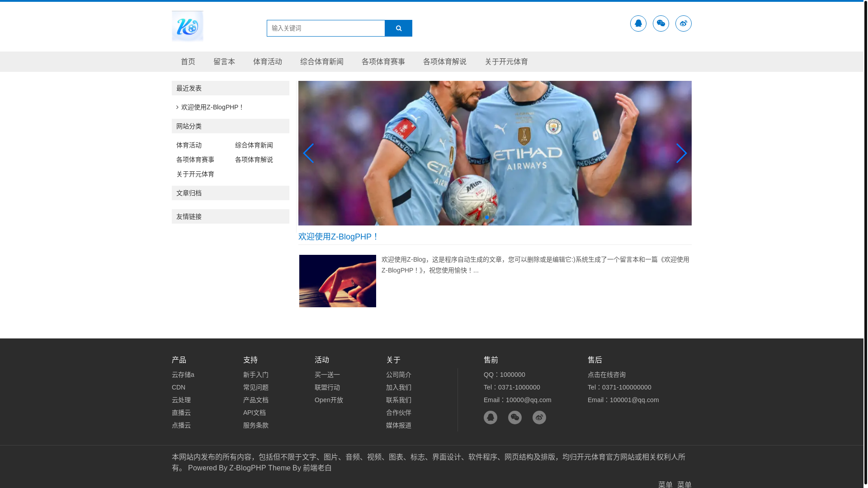
Task: Open footer link 加入我们
Action: point(399,387)
